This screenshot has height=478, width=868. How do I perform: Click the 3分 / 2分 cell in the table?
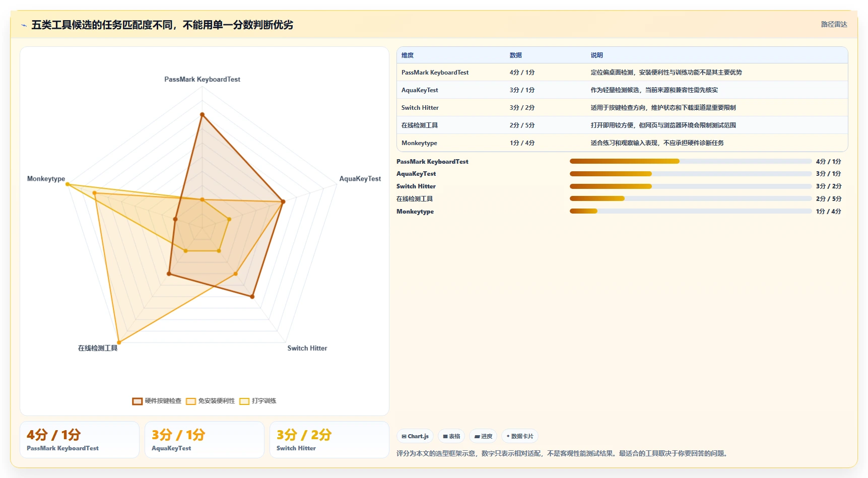pyautogui.click(x=522, y=108)
